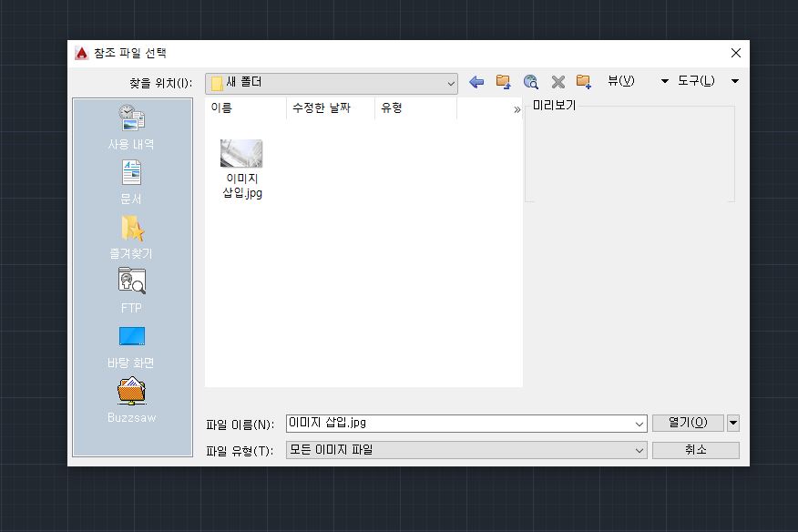Browse to the 바탕 화면 desktop
The width and height of the screenshot is (798, 532).
[130, 342]
